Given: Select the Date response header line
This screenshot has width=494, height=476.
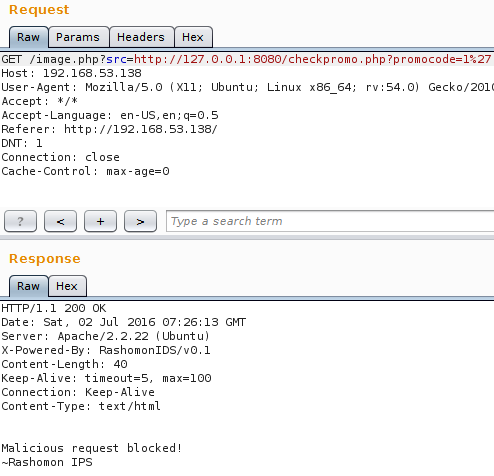Looking at the screenshot, I should 124,322.
